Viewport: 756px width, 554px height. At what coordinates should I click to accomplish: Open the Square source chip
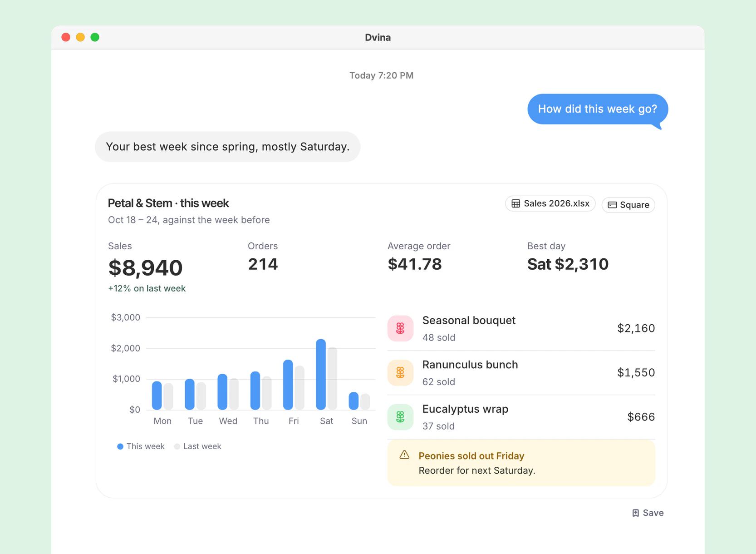(x=628, y=205)
